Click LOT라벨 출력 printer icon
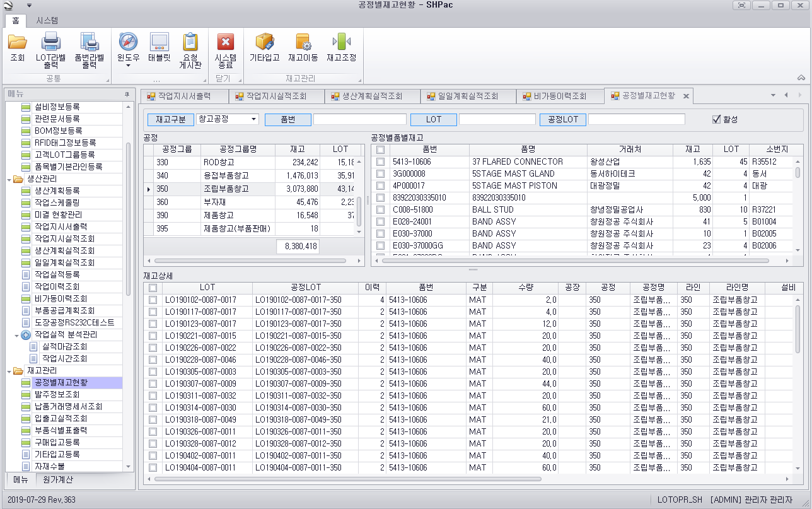Image resolution: width=812 pixels, height=509 pixels. pyautogui.click(x=51, y=43)
